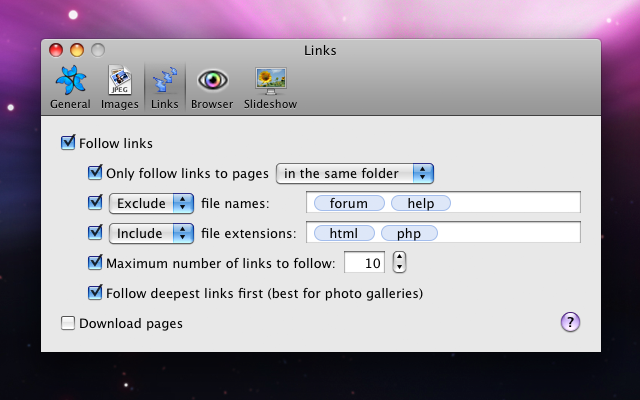Click the maximum links number field

364,262
